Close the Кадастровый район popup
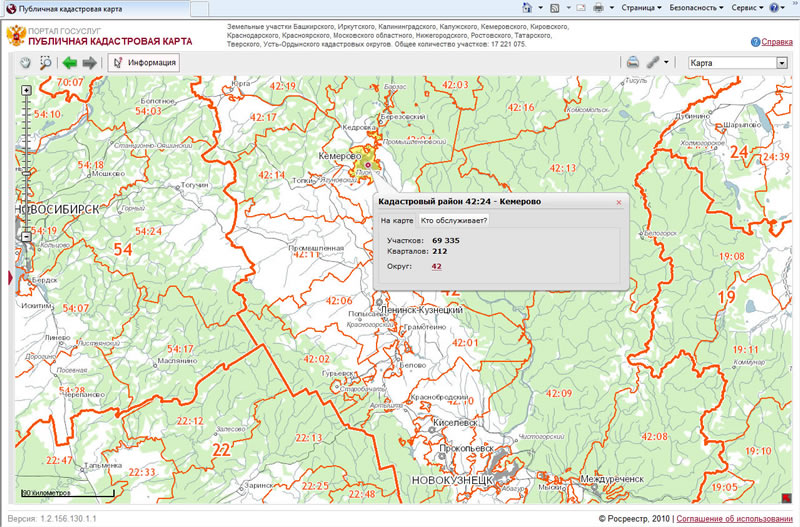The width and height of the screenshot is (800, 527). click(x=619, y=202)
